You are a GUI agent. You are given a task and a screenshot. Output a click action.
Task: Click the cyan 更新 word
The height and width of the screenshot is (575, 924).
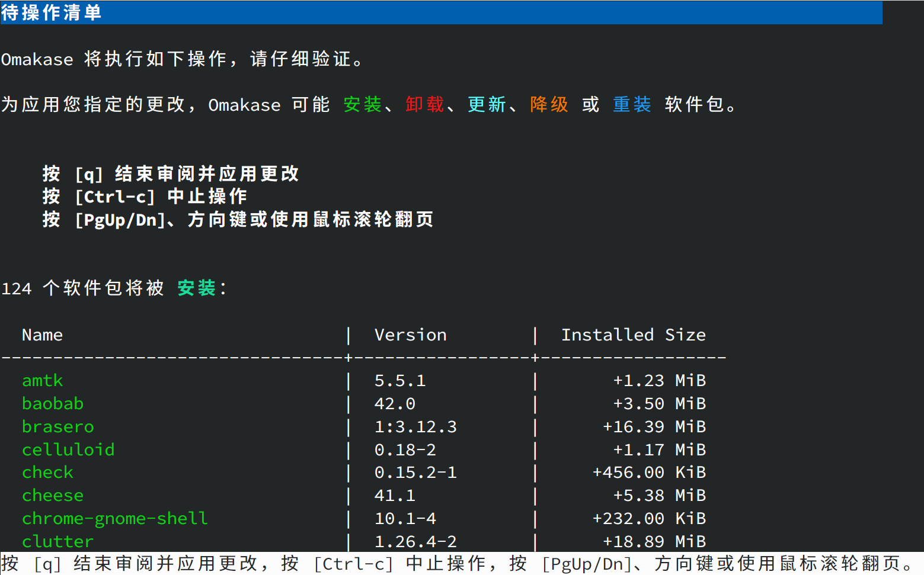pyautogui.click(x=487, y=105)
